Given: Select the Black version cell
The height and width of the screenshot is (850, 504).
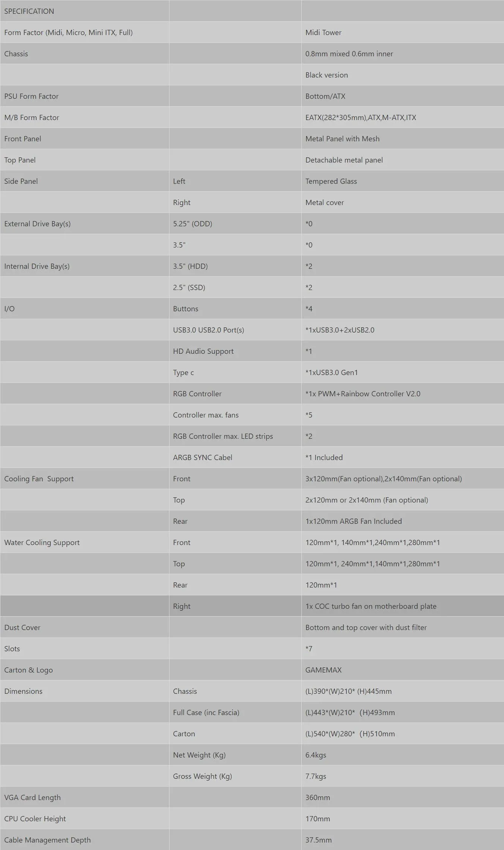Looking at the screenshot, I should click(x=403, y=75).
